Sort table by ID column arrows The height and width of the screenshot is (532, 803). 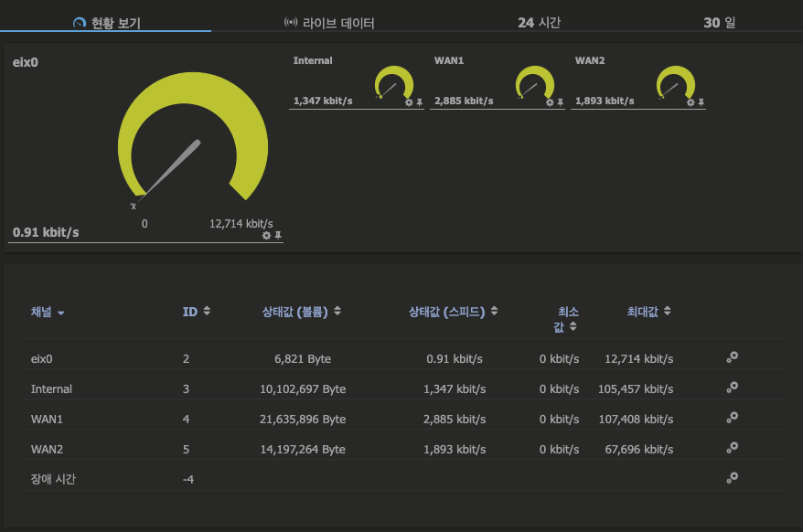click(x=207, y=311)
